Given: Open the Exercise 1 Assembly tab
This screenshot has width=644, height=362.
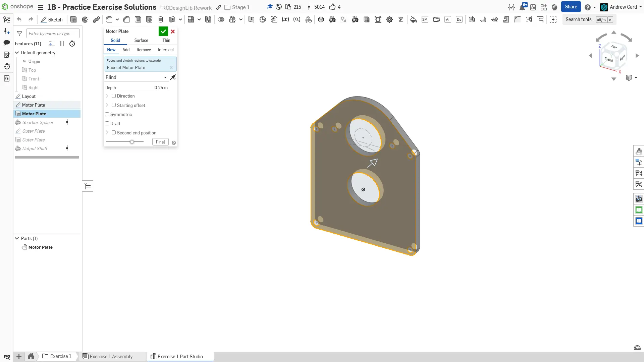Looking at the screenshot, I should [111, 357].
